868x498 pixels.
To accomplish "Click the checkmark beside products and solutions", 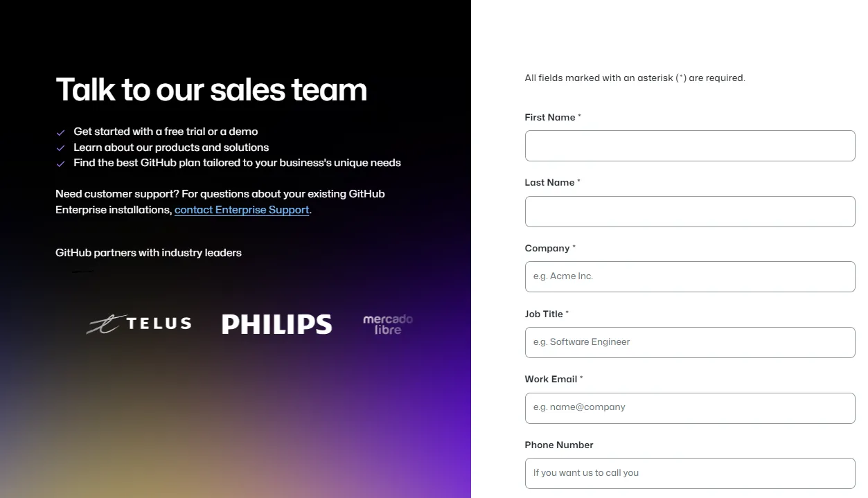I will click(x=61, y=148).
